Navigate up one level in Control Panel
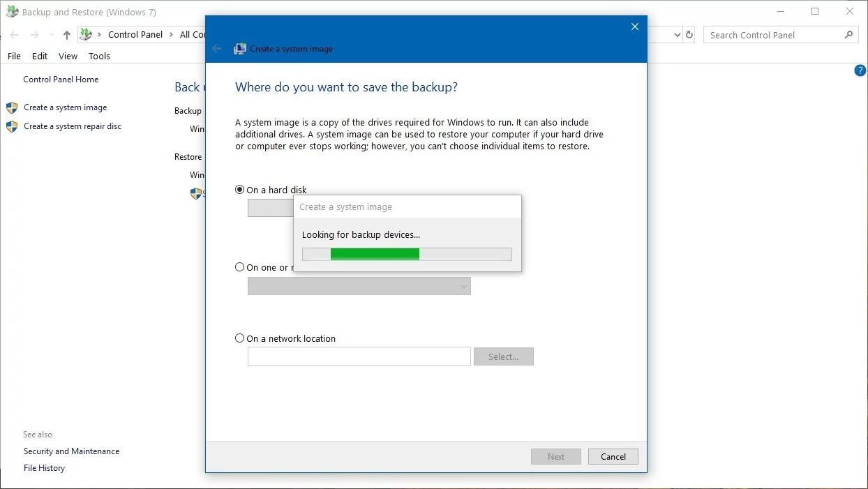Screen dimensions: 868x489 (67, 35)
